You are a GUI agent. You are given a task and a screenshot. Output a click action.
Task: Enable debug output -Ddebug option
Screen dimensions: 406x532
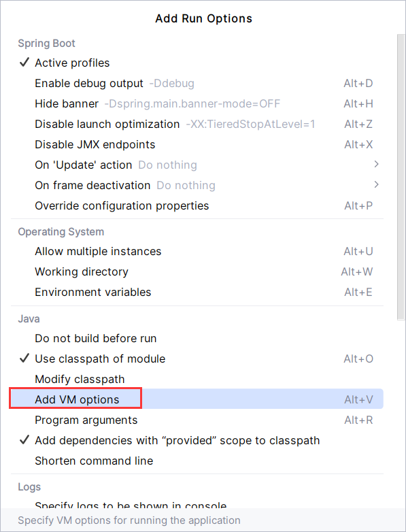[197, 83]
